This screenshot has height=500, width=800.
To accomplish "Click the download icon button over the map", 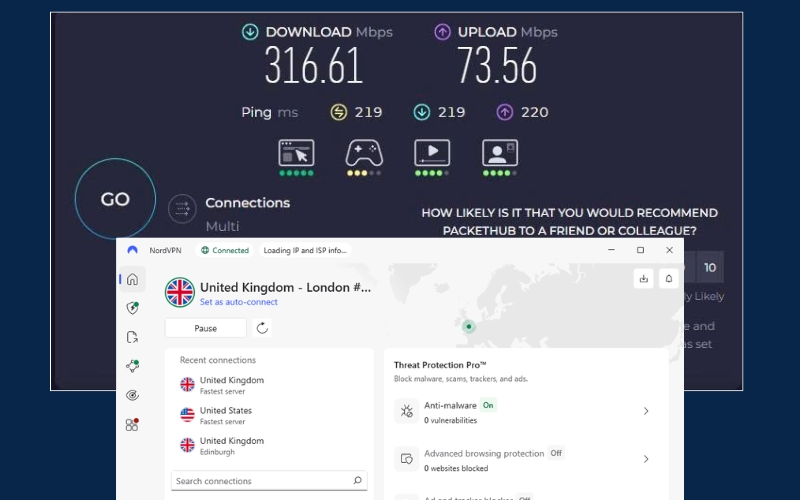I will (643, 279).
